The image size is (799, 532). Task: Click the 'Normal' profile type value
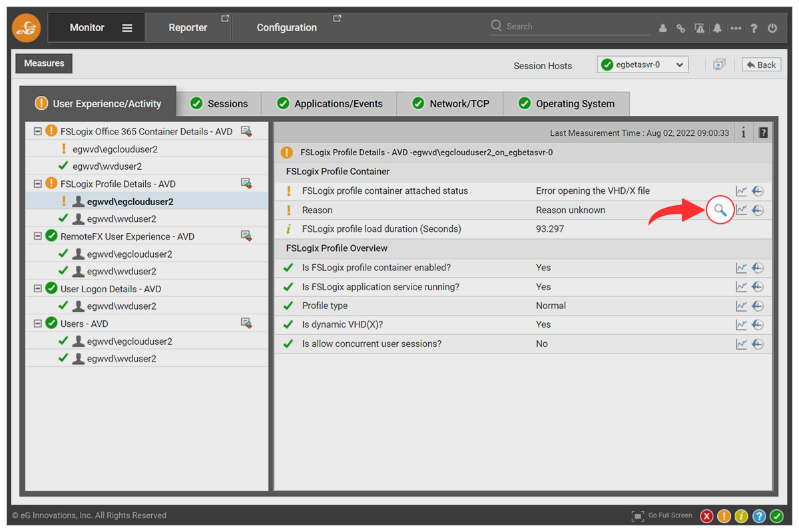551,306
